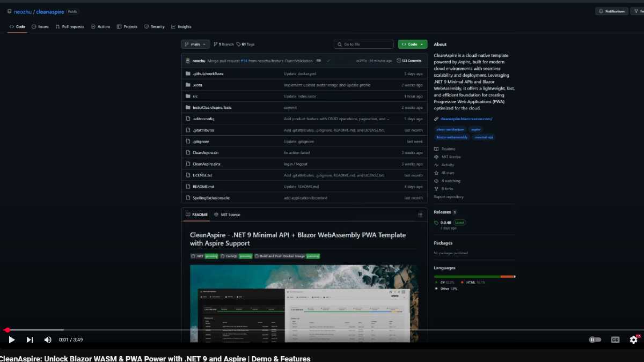Toggle closed captions on
Viewport: 644px width, 362px height.
[x=615, y=339]
